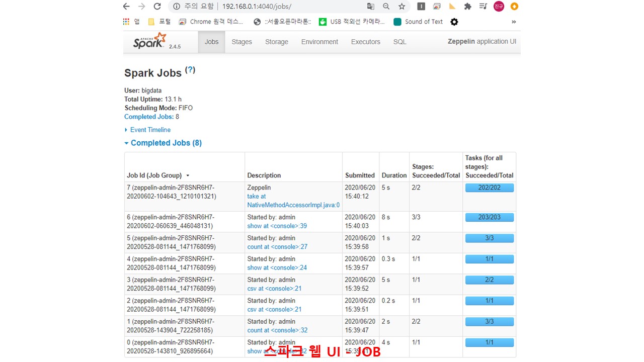Open the page translate icon

371,7
